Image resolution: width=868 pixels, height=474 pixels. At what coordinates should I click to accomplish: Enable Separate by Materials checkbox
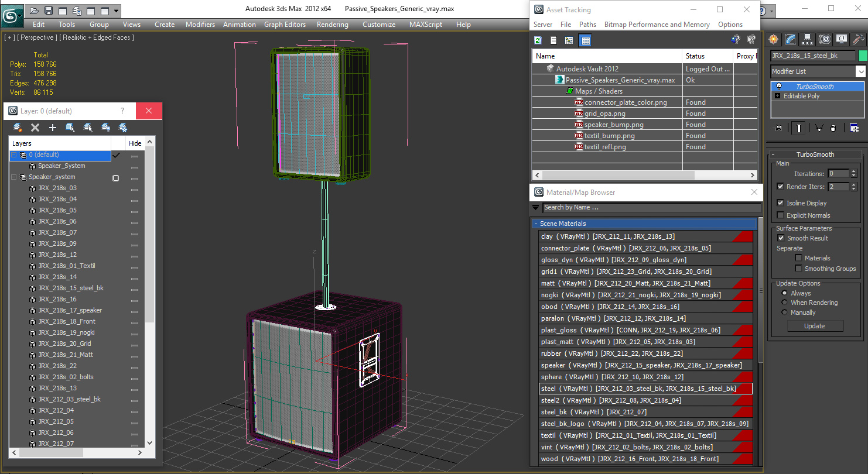click(x=798, y=258)
